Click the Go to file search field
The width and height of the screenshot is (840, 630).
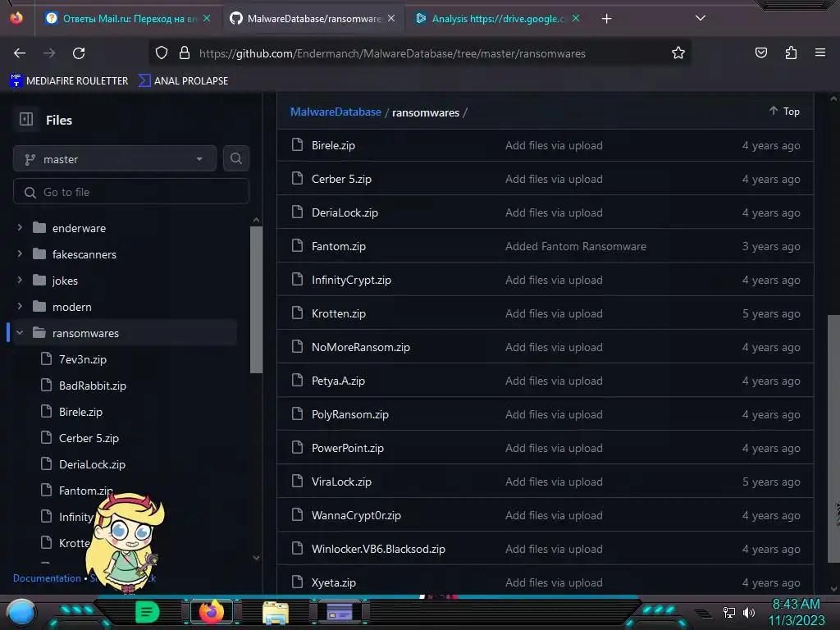tap(131, 192)
